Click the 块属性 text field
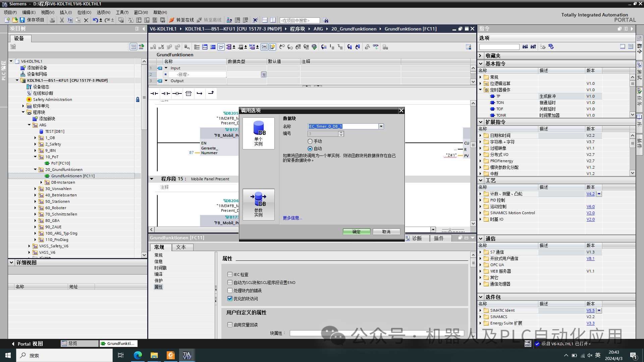The height and width of the screenshot is (362, 644). 377,333
